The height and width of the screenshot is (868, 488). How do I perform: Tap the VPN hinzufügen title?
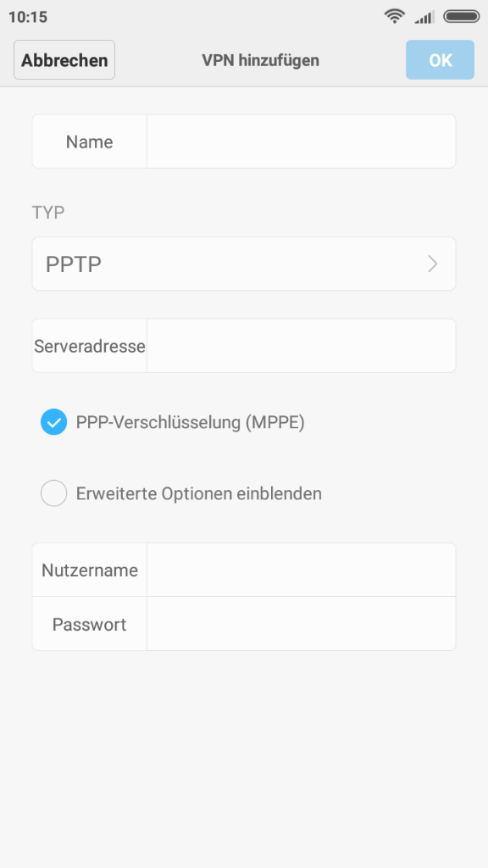(261, 60)
